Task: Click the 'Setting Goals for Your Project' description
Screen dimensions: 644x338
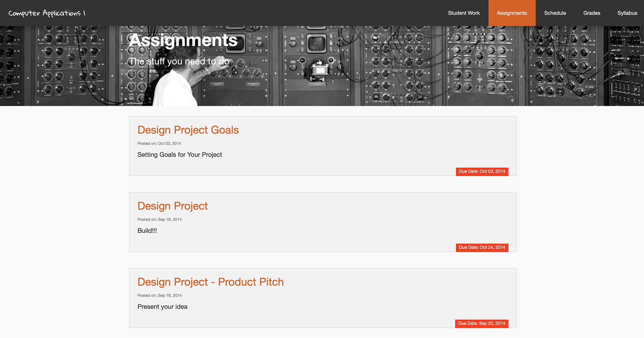Action: [x=179, y=155]
